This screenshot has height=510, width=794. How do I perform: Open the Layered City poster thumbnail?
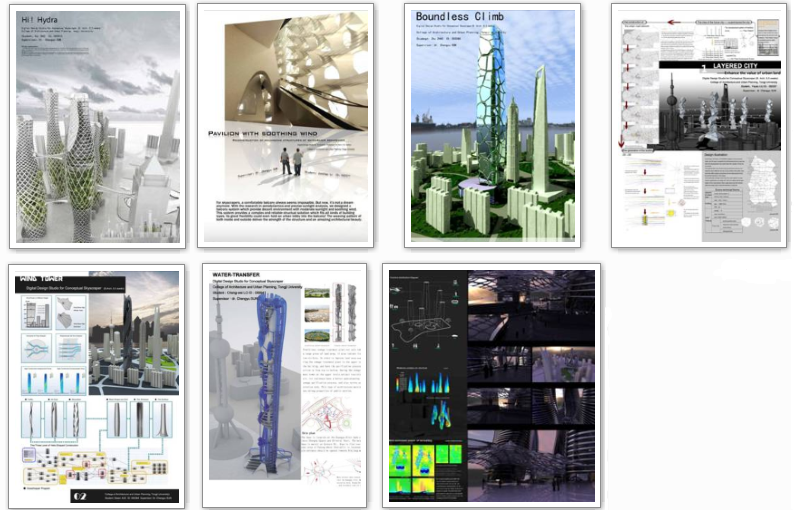click(699, 126)
